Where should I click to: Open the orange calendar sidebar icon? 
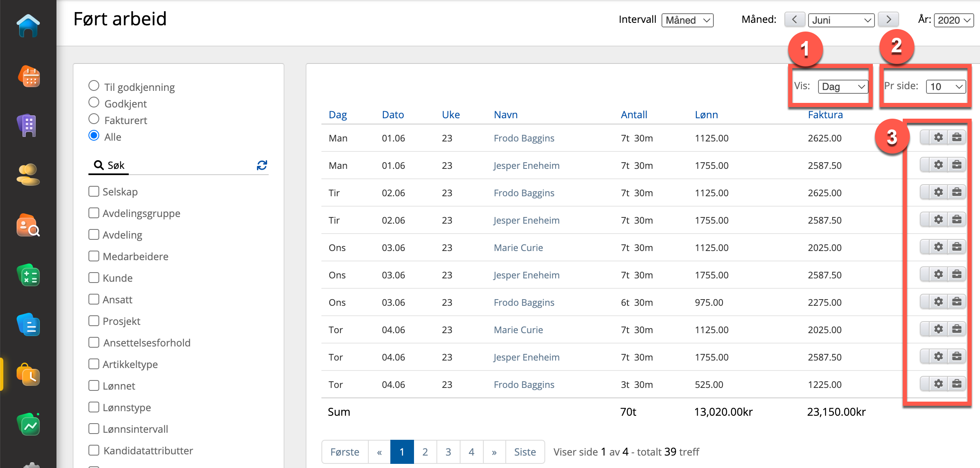[x=28, y=76]
